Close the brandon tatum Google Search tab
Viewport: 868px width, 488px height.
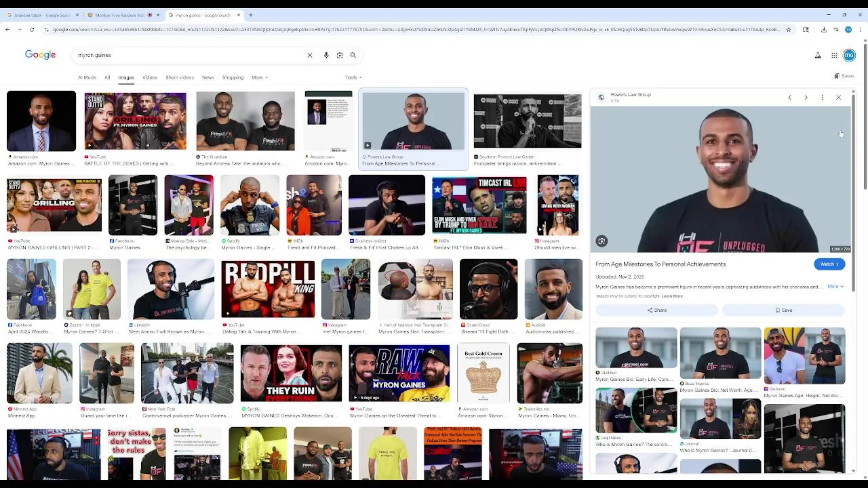click(x=77, y=15)
